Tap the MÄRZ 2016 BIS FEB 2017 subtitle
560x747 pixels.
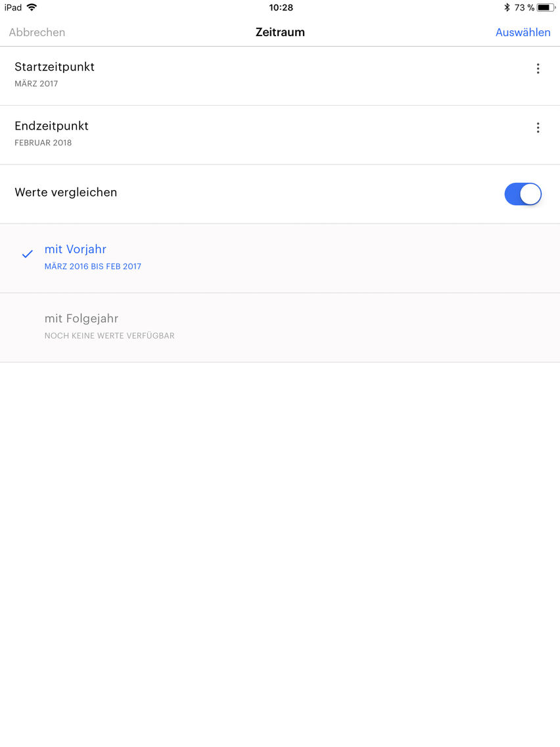tap(93, 267)
